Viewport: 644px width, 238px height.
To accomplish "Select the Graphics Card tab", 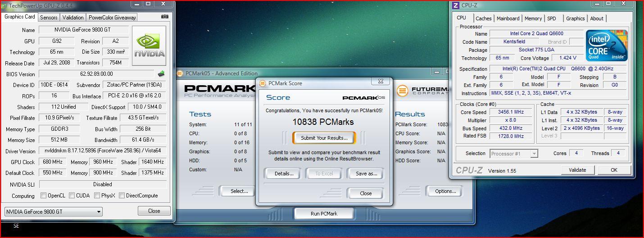I will [x=20, y=17].
